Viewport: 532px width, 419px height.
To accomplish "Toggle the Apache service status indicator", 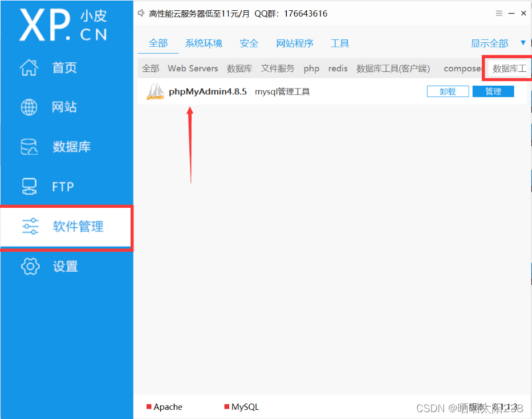I will pyautogui.click(x=150, y=406).
